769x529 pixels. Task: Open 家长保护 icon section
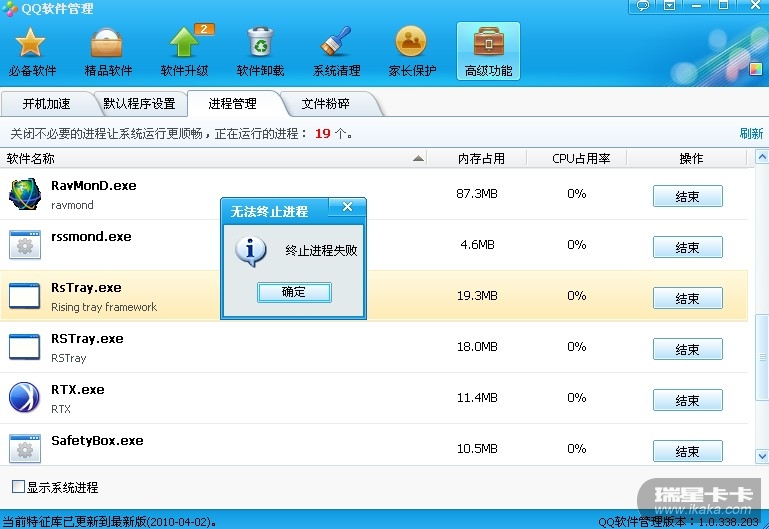click(x=412, y=51)
